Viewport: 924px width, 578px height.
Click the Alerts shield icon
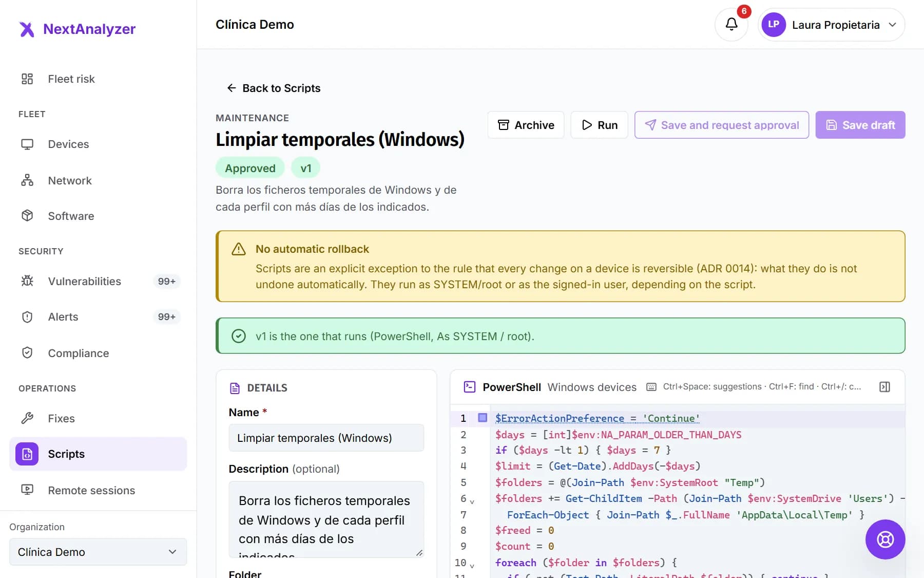click(27, 316)
